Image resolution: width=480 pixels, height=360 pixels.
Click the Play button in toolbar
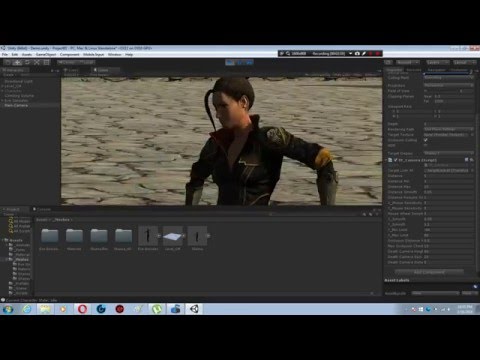(x=230, y=62)
